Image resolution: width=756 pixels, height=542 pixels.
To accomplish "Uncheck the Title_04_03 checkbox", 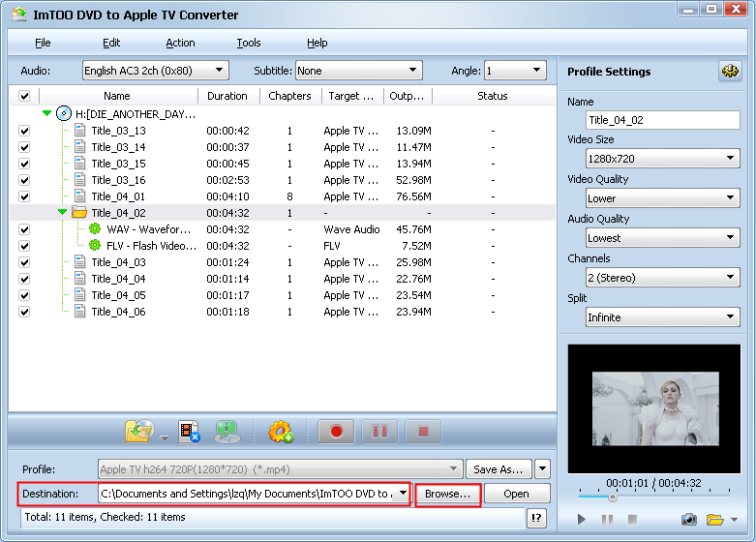I will tap(24, 262).
